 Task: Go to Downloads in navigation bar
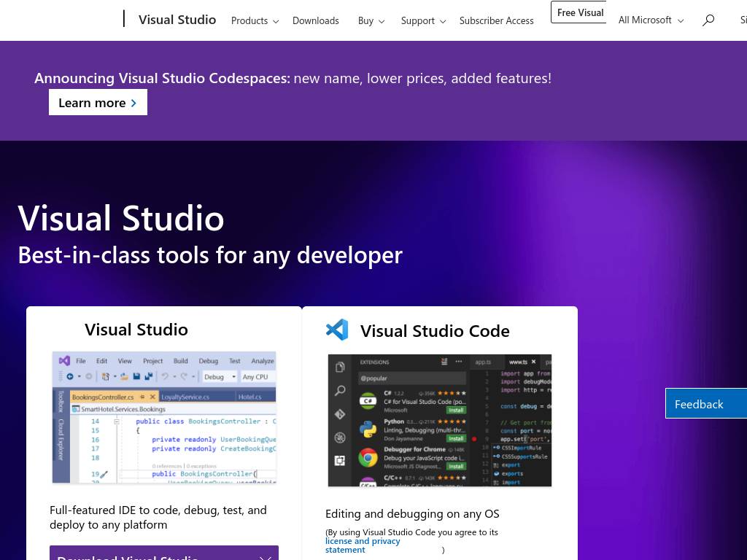315,20
